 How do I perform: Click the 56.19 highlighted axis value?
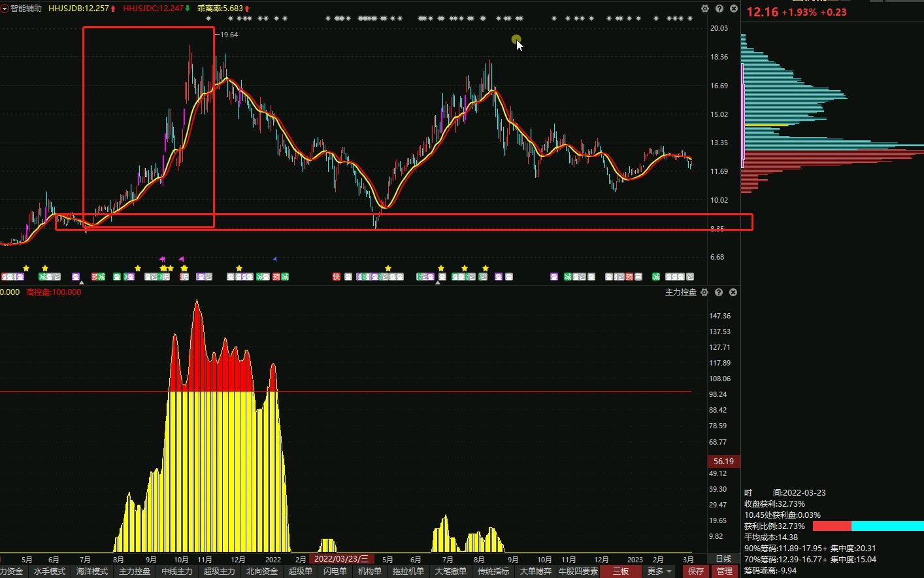[x=723, y=462]
